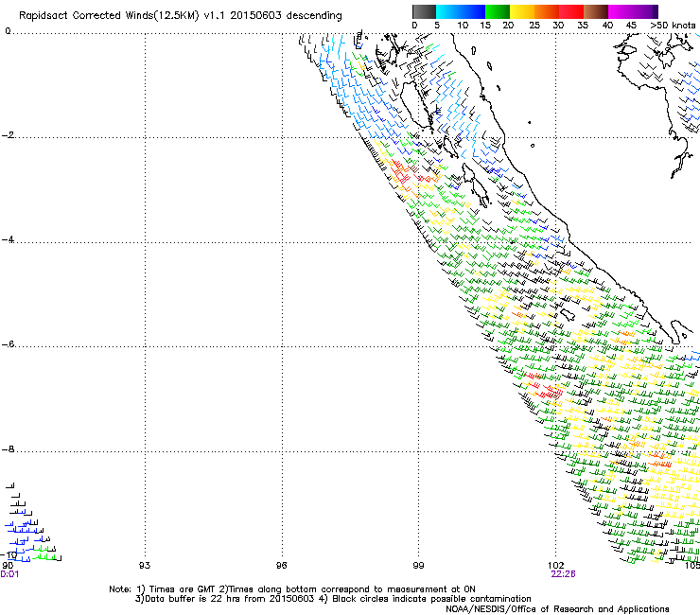The height and width of the screenshot is (615, 700).
Task: Click the 'Note: 1) Times are GMT' line
Action: (x=292, y=589)
